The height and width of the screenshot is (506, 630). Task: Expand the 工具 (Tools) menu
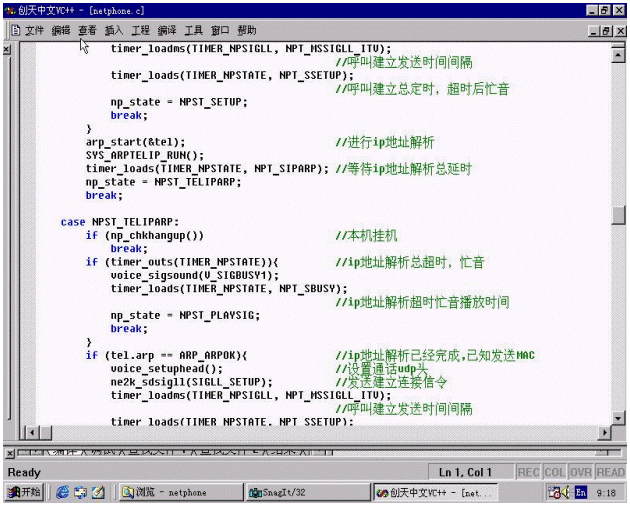coord(194,31)
